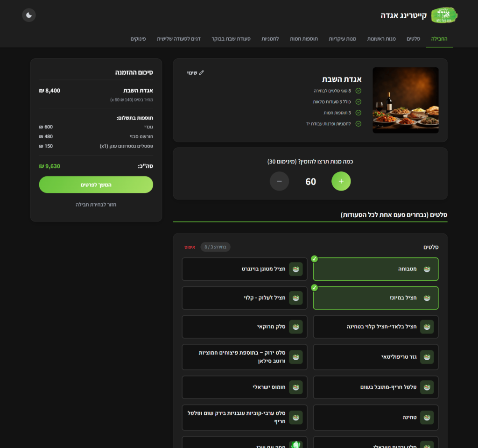
Task: Select the טחינה salad option
Action: click(376, 418)
